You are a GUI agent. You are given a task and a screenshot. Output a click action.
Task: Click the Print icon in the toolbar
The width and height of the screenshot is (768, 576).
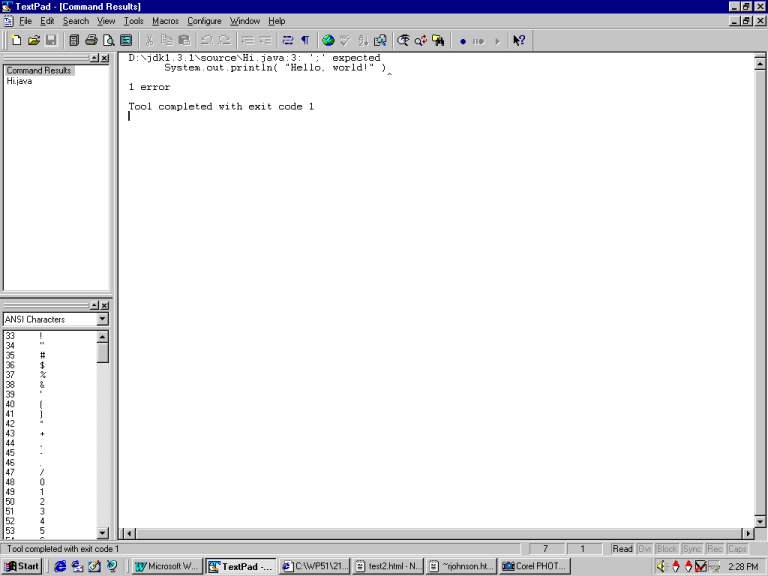click(x=91, y=40)
